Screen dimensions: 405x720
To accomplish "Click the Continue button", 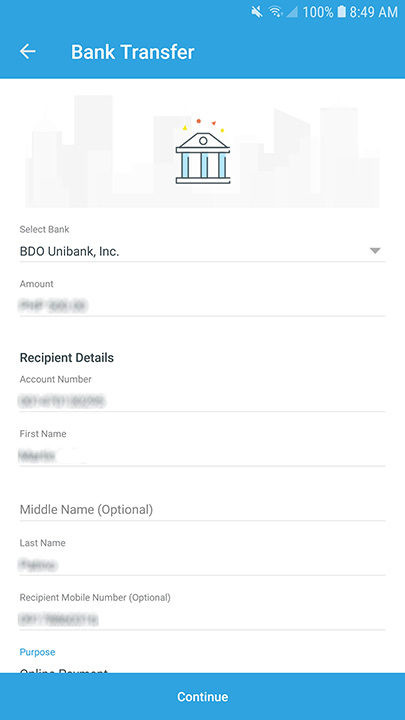I will point(202,697).
